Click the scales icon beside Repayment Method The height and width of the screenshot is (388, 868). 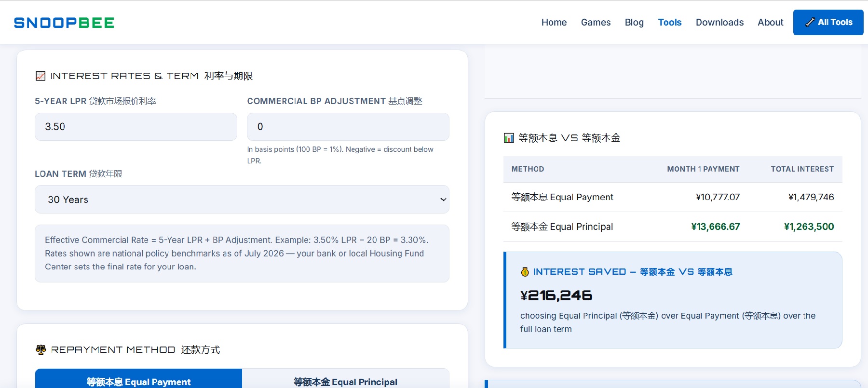[x=41, y=349]
